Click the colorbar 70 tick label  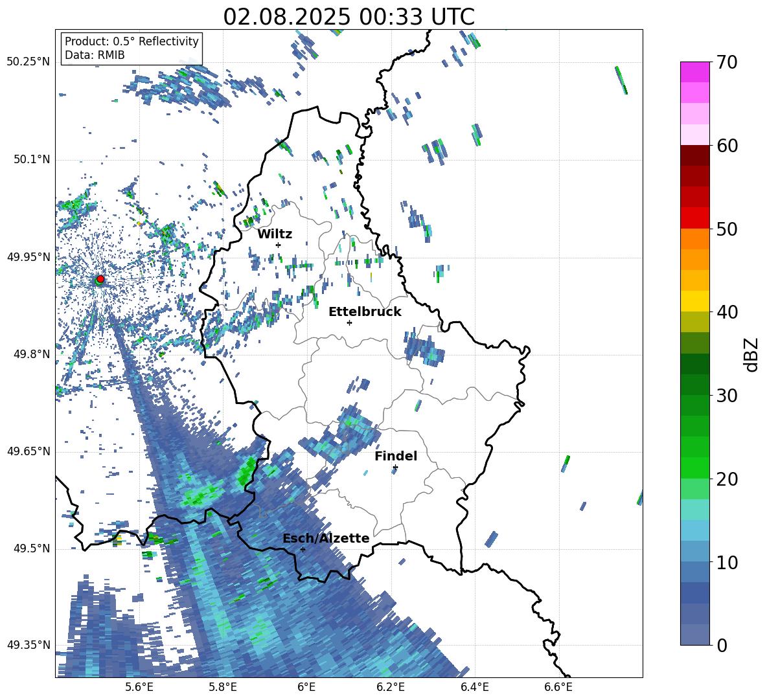(x=726, y=62)
